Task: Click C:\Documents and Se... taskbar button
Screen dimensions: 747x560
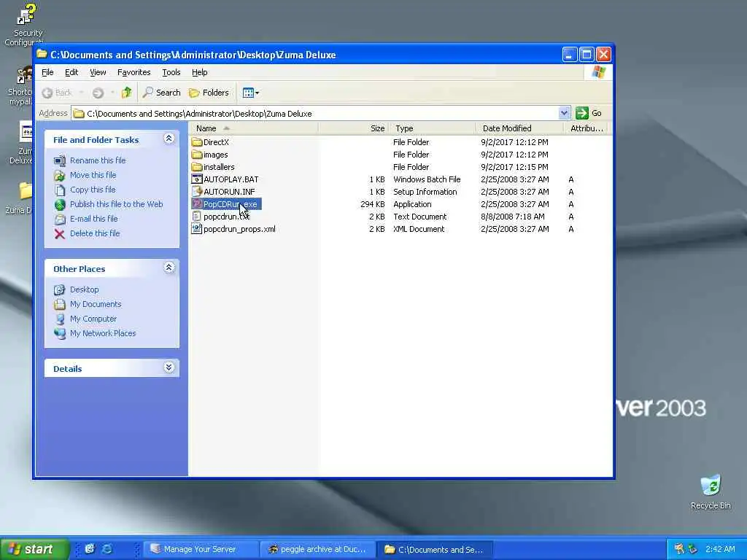Action: click(435, 550)
